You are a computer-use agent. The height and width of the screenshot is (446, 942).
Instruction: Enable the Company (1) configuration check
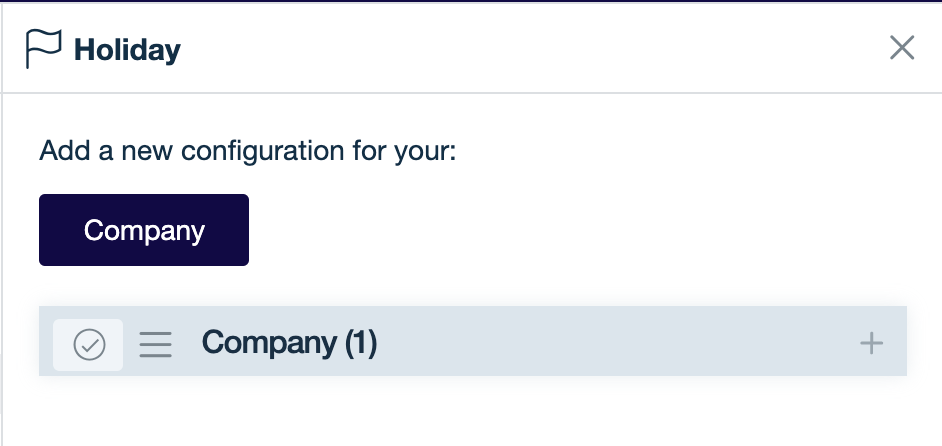click(x=89, y=345)
